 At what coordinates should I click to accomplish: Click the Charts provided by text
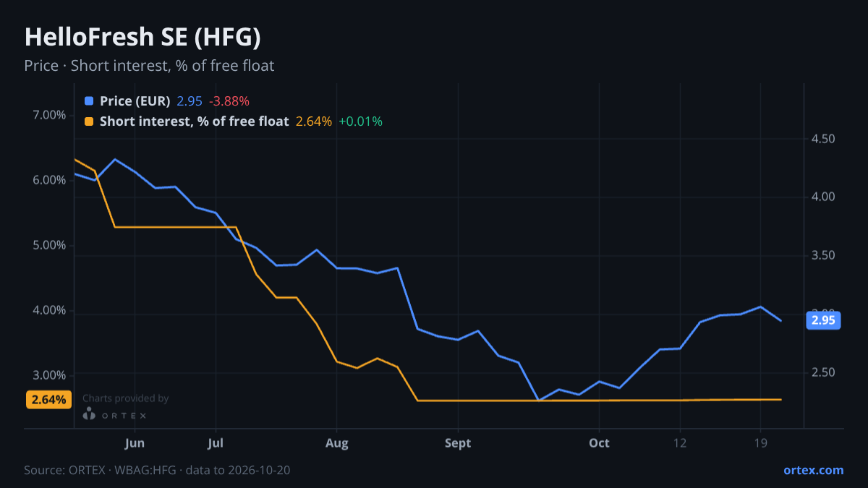click(126, 398)
